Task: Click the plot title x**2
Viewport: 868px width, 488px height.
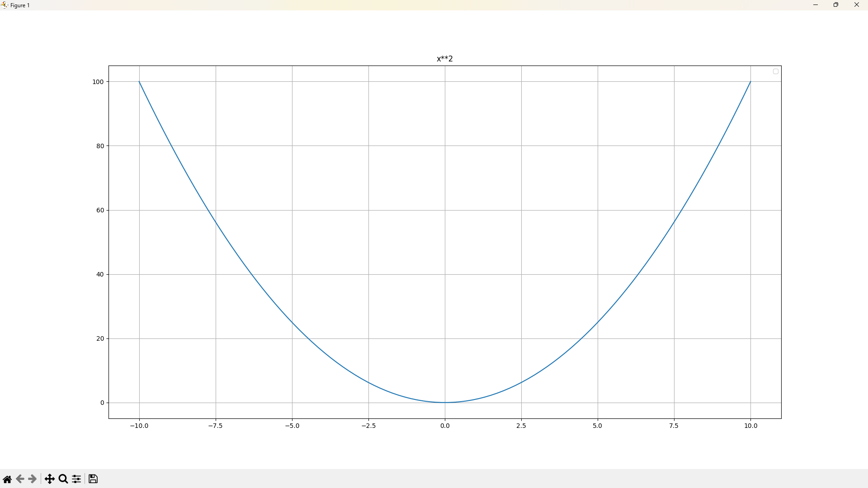Action: (445, 59)
